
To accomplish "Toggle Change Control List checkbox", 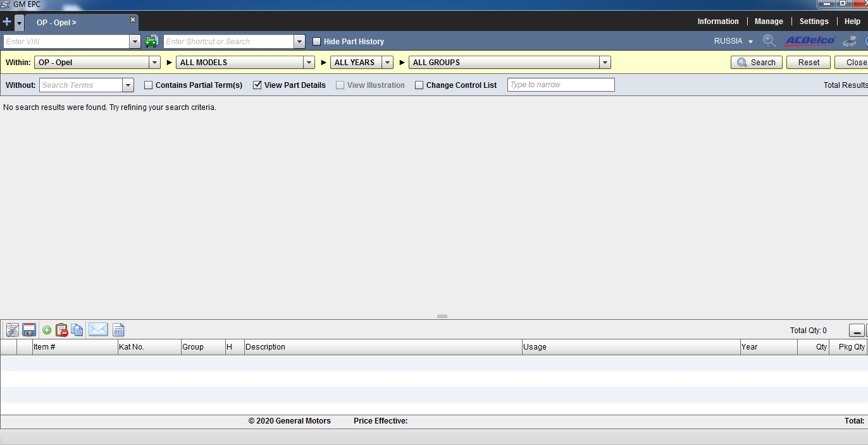I will (x=419, y=85).
